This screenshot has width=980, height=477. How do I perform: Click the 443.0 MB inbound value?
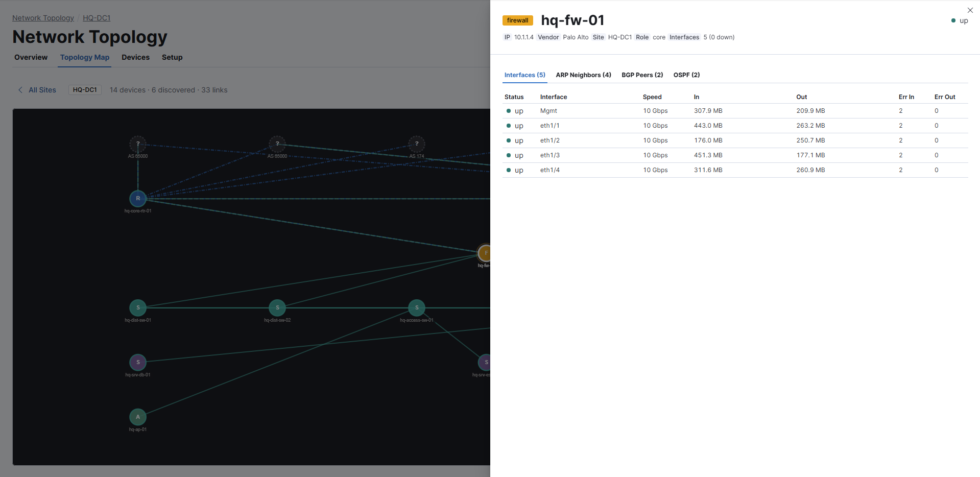708,126
